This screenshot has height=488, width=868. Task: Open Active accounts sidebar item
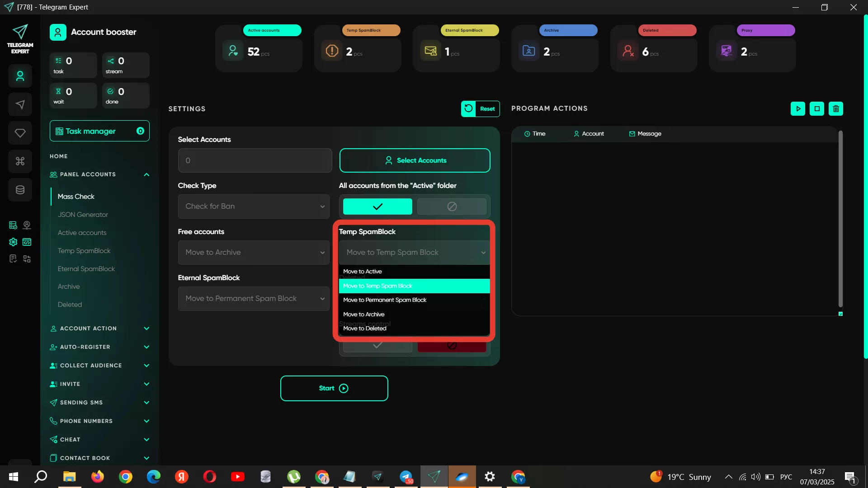click(x=82, y=233)
